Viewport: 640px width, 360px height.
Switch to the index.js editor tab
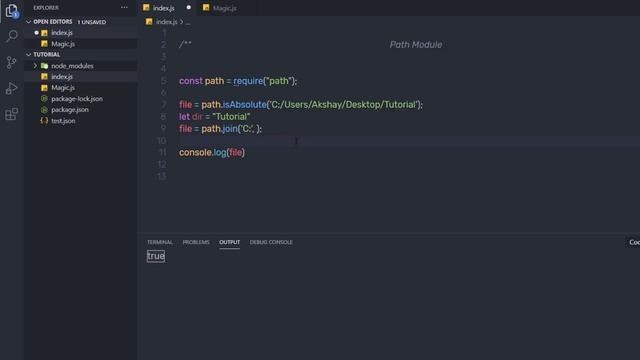coord(167,8)
